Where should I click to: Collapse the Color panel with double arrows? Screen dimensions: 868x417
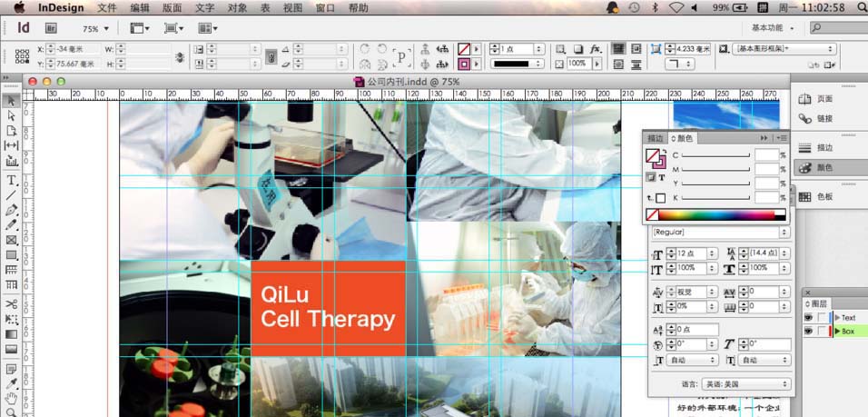[764, 137]
